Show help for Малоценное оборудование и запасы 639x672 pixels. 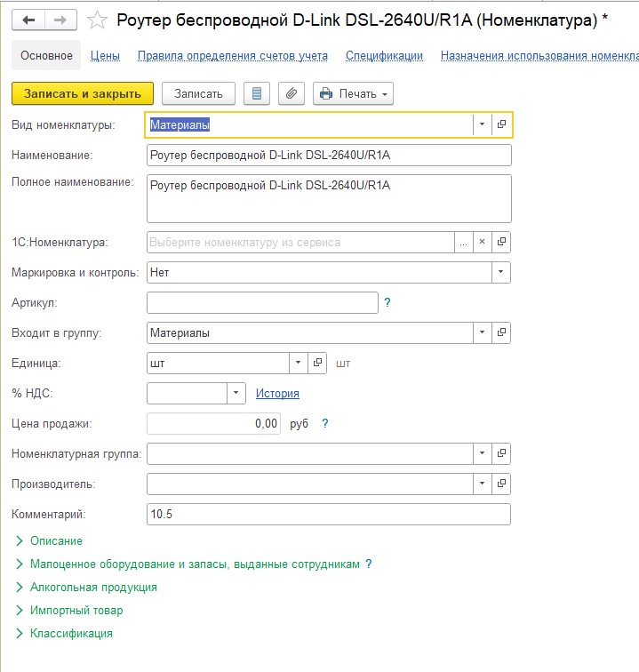(369, 564)
